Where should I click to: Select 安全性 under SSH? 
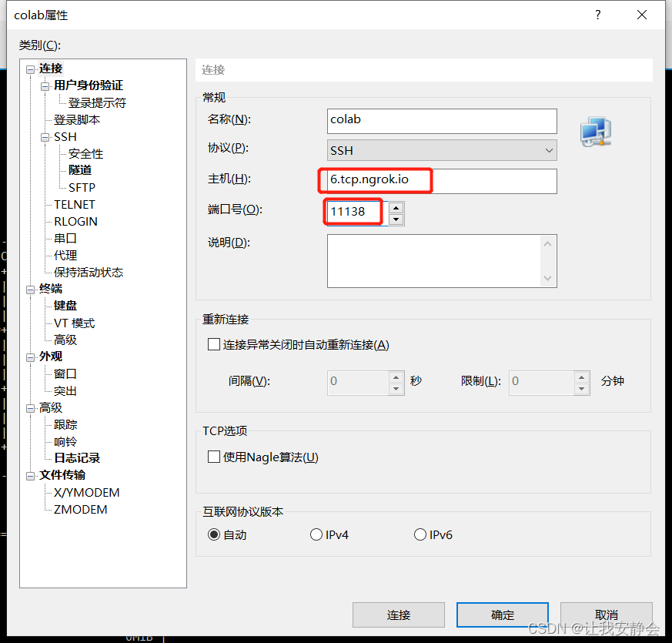click(85, 153)
